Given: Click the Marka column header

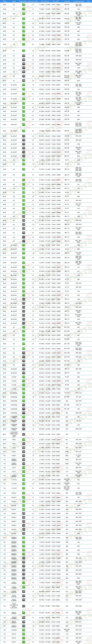Looking at the screenshot, I should 4,1.
